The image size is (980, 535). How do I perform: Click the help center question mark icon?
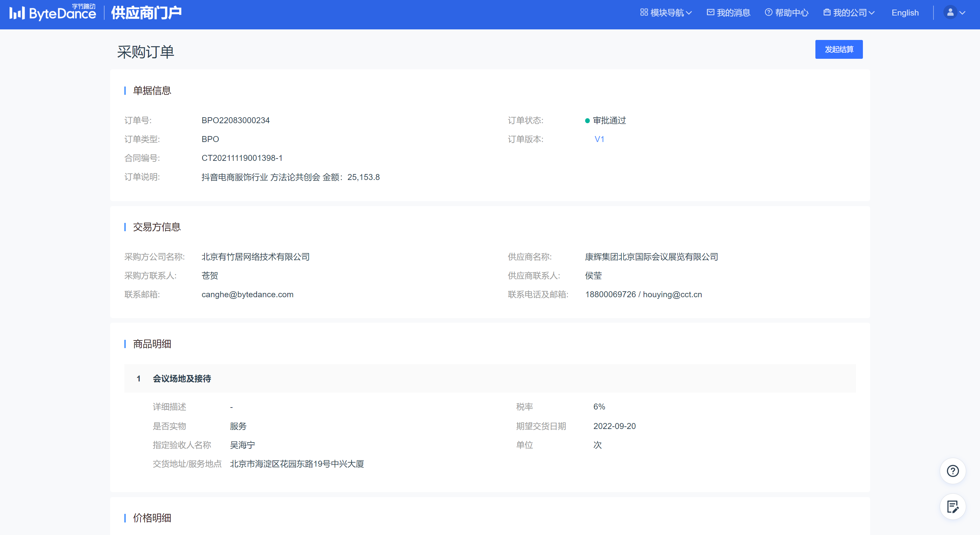coord(768,13)
